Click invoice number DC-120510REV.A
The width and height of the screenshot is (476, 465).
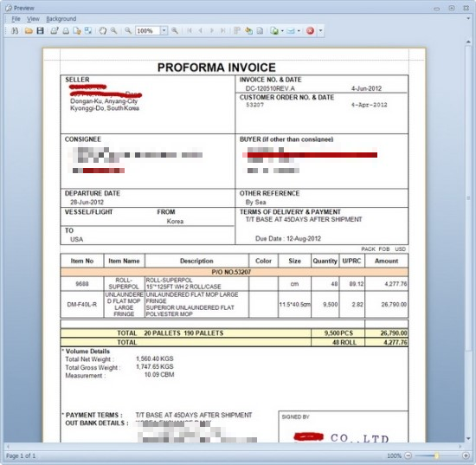pos(270,88)
